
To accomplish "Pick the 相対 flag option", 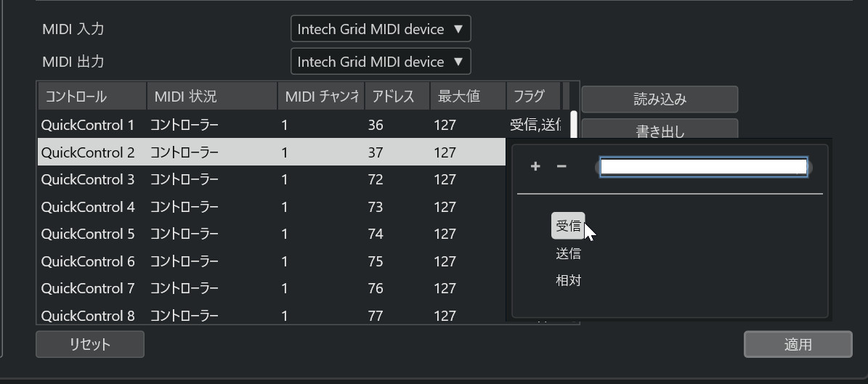I will (x=568, y=280).
